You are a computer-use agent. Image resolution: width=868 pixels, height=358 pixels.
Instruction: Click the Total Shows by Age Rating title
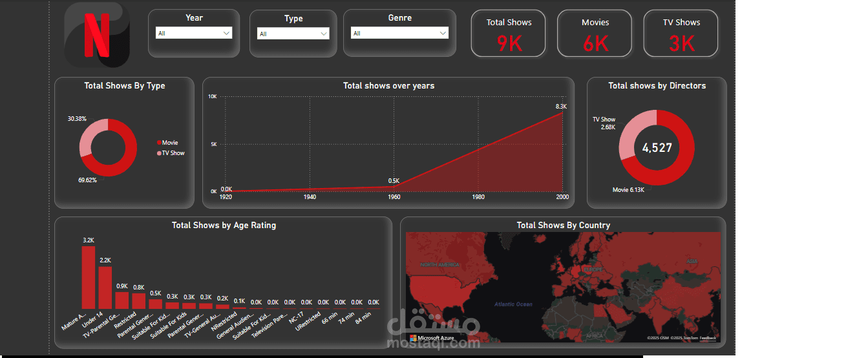tap(224, 226)
